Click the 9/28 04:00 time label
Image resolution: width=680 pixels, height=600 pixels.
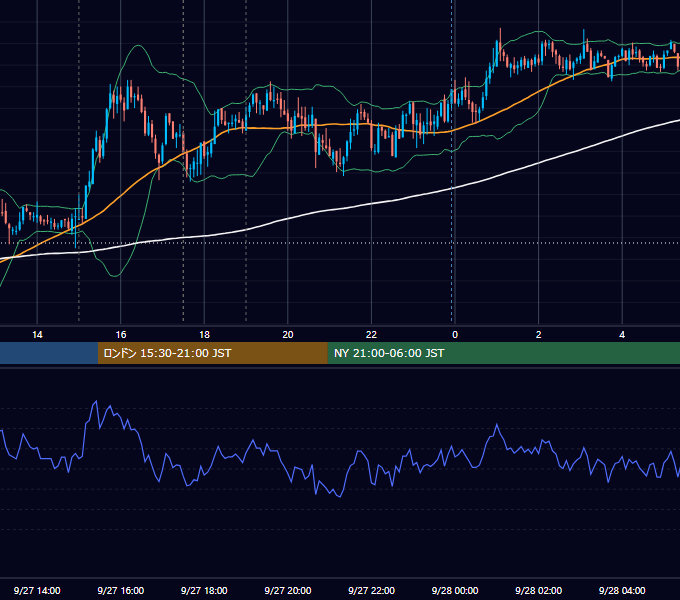coord(622,590)
